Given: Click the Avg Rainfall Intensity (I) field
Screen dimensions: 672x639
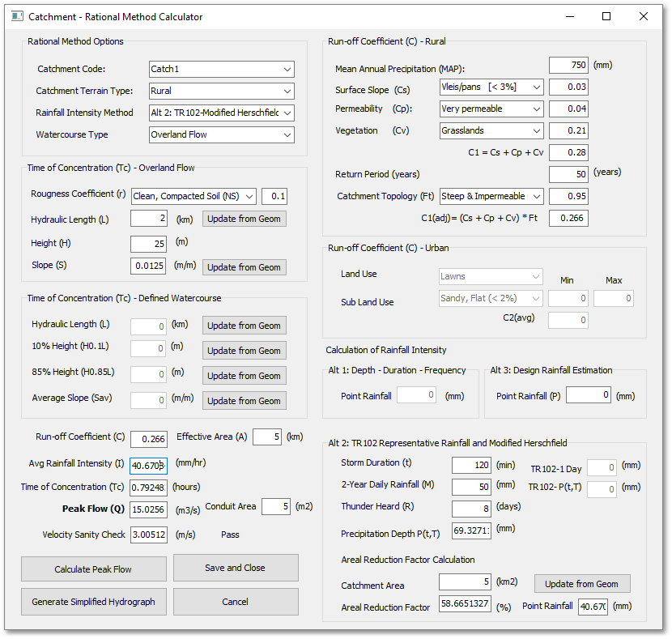Looking at the screenshot, I should coord(149,466).
